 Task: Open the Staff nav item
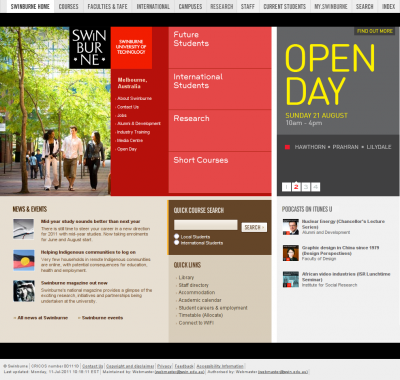point(248,6)
